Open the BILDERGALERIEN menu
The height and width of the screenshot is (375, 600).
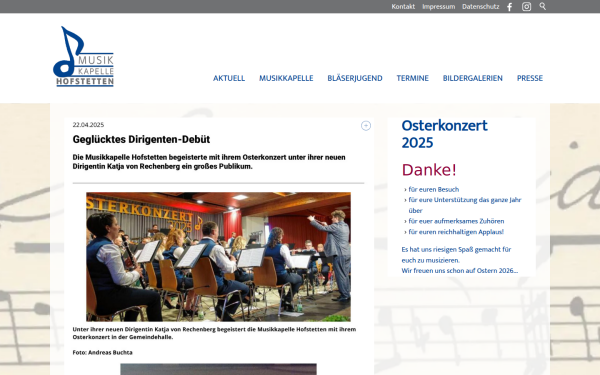pyautogui.click(x=473, y=78)
